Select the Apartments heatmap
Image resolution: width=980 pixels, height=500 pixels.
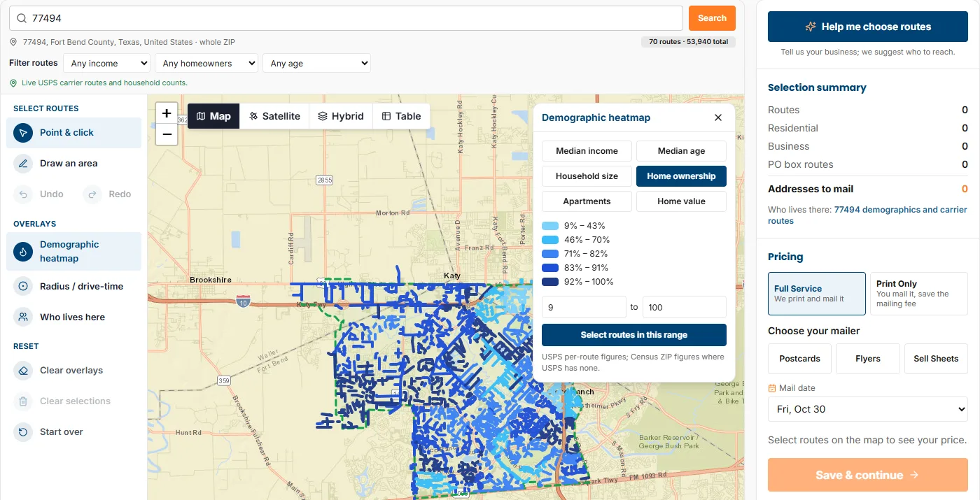coord(587,201)
